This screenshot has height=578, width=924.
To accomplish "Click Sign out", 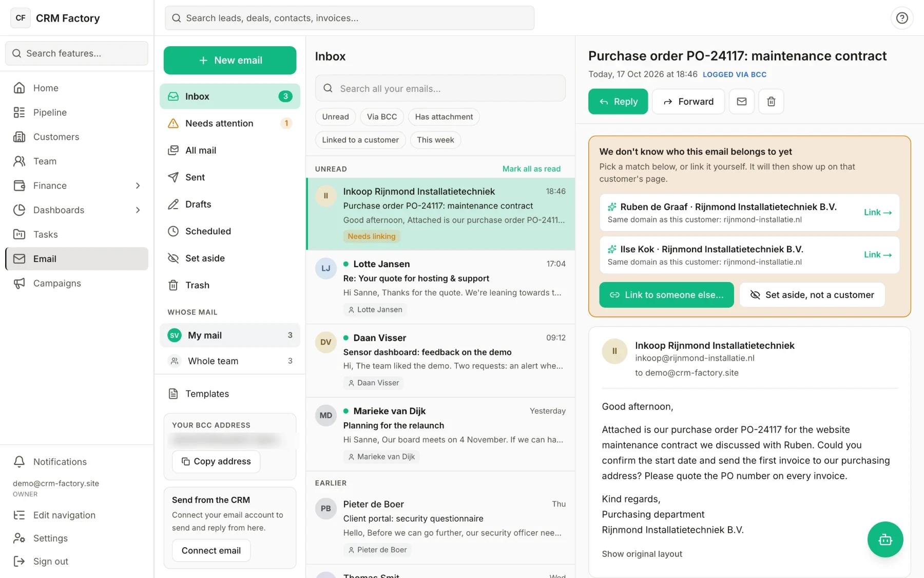I will point(77,561).
